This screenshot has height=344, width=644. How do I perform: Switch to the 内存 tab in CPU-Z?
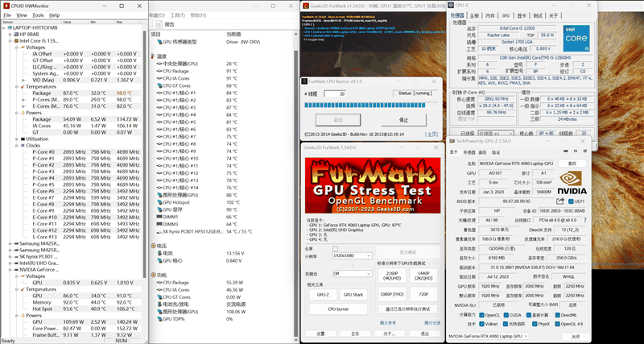(490, 15)
